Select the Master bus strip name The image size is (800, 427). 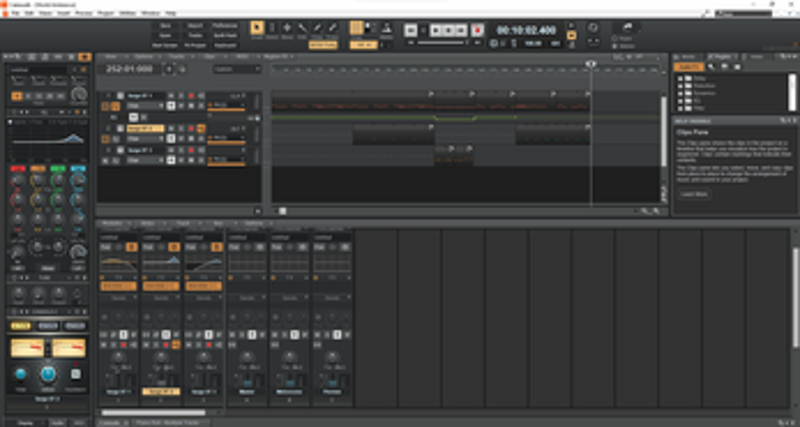pyautogui.click(x=247, y=392)
